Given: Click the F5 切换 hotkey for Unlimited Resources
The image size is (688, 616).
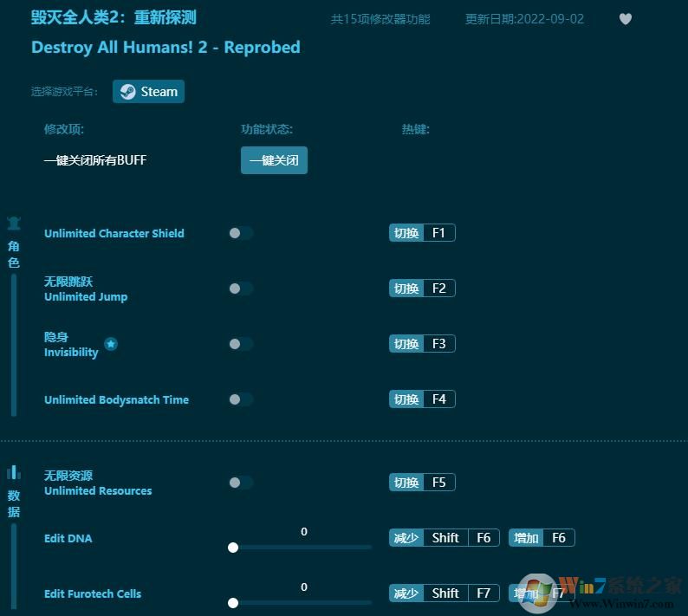Looking at the screenshot, I should coord(422,483).
